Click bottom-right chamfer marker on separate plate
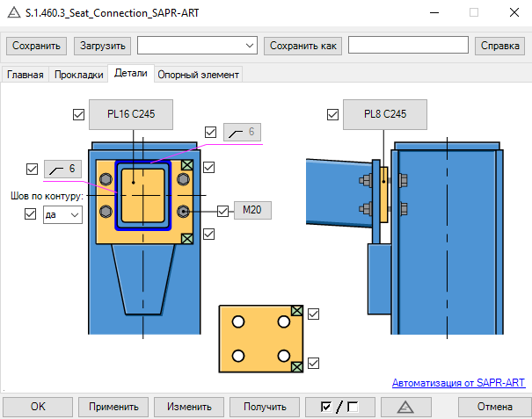 point(297,367)
